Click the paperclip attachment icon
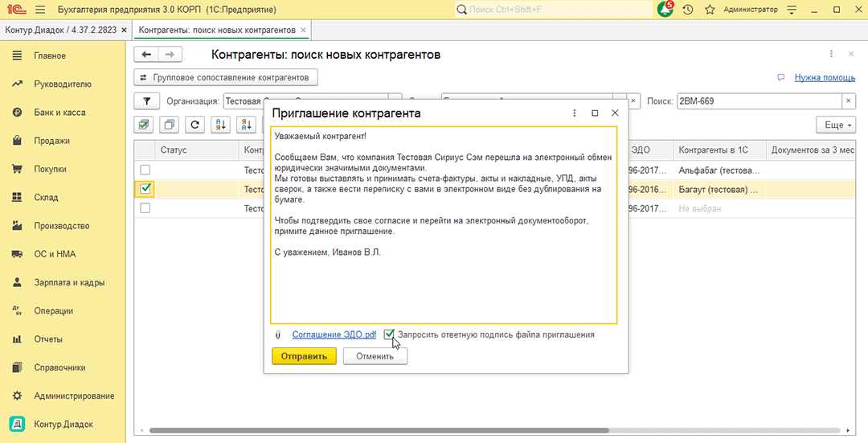Image resolution: width=868 pixels, height=443 pixels. tap(278, 335)
